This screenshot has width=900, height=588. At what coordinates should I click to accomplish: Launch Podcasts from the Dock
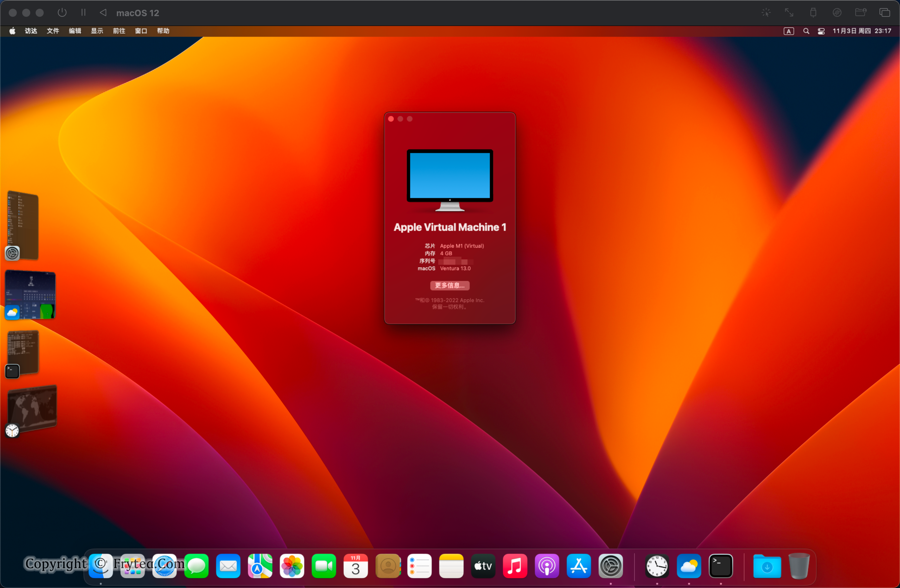pos(547,566)
